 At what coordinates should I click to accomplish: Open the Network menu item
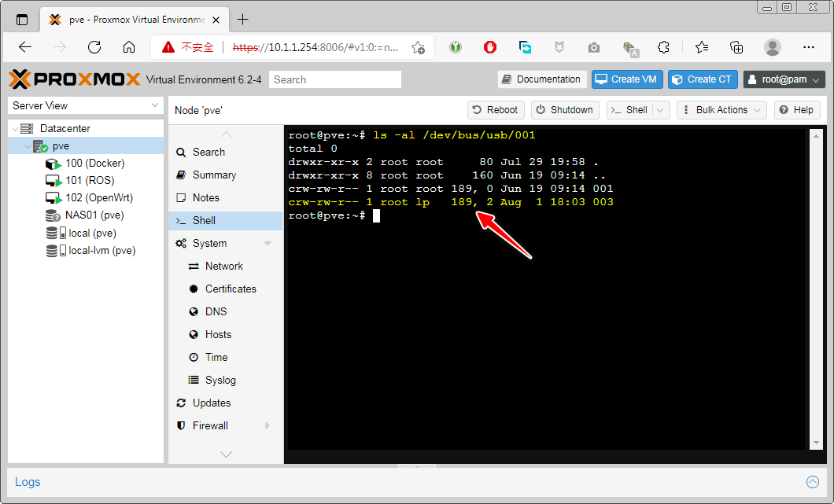[223, 267]
